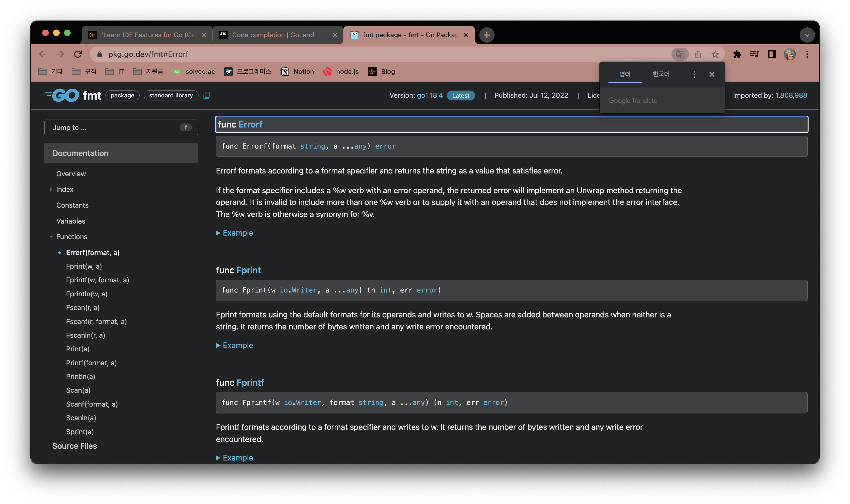The height and width of the screenshot is (504, 850).
Task: Switch to the Code completion GoLand tab
Action: [x=273, y=35]
